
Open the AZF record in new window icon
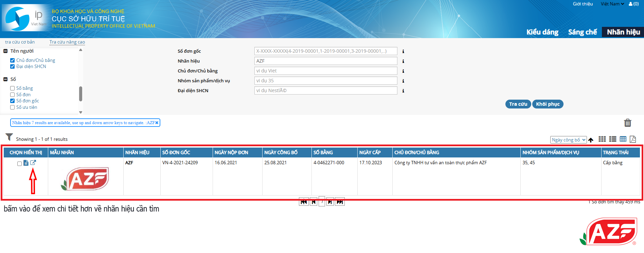[x=33, y=163]
